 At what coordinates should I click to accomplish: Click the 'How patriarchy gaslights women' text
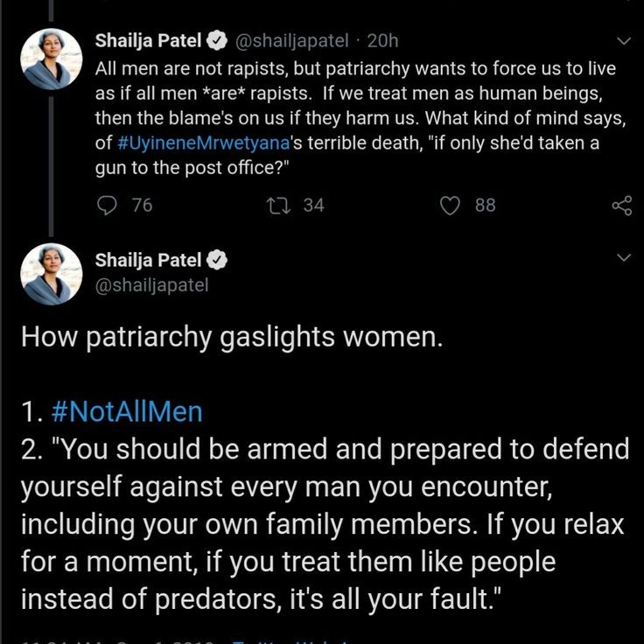point(231,338)
